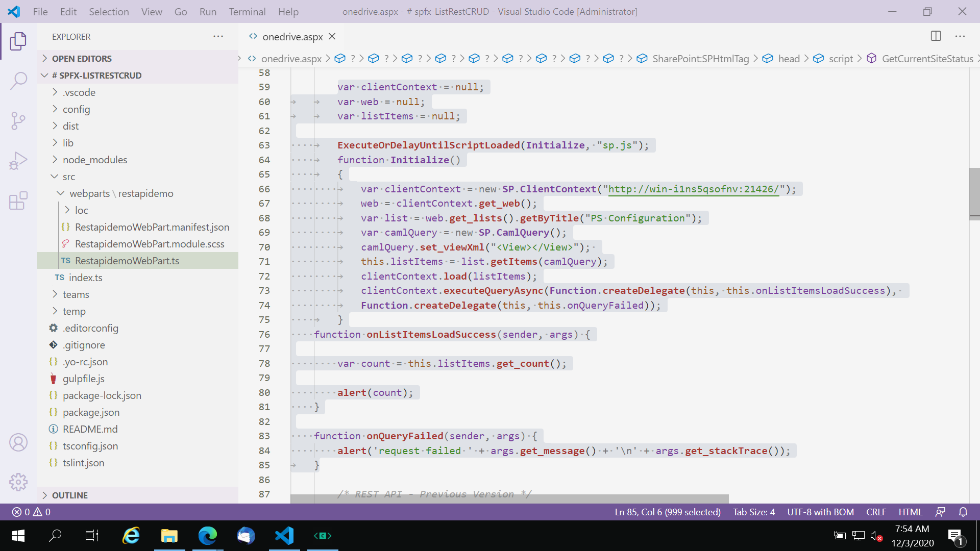Expand the .vscode folder in Explorer
Screen dimensions: 980x551
pos(78,92)
